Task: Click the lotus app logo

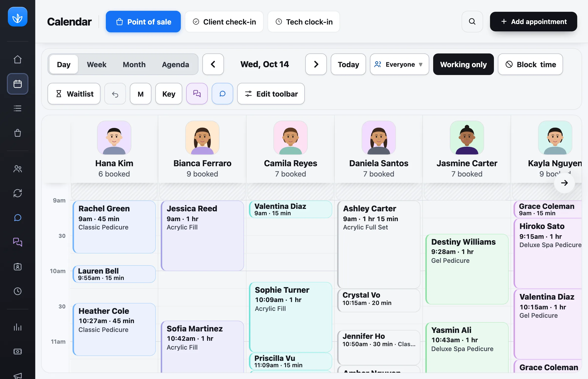Action: 17,17
